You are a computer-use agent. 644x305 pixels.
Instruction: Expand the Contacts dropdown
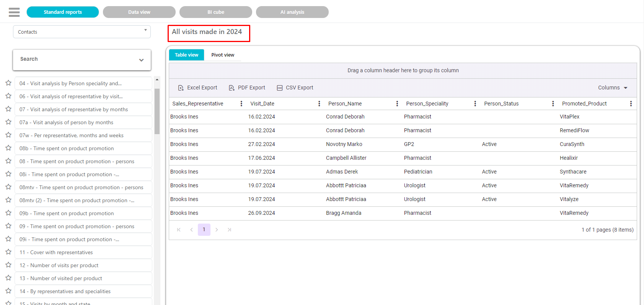click(145, 31)
